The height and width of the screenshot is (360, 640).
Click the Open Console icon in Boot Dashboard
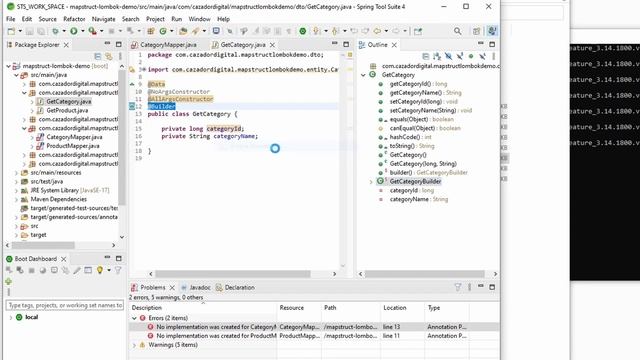(x=54, y=270)
